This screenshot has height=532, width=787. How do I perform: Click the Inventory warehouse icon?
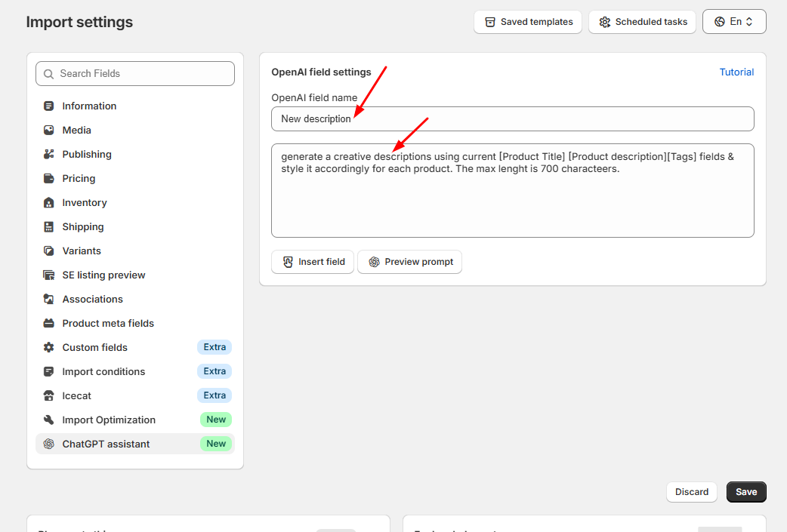pos(48,202)
